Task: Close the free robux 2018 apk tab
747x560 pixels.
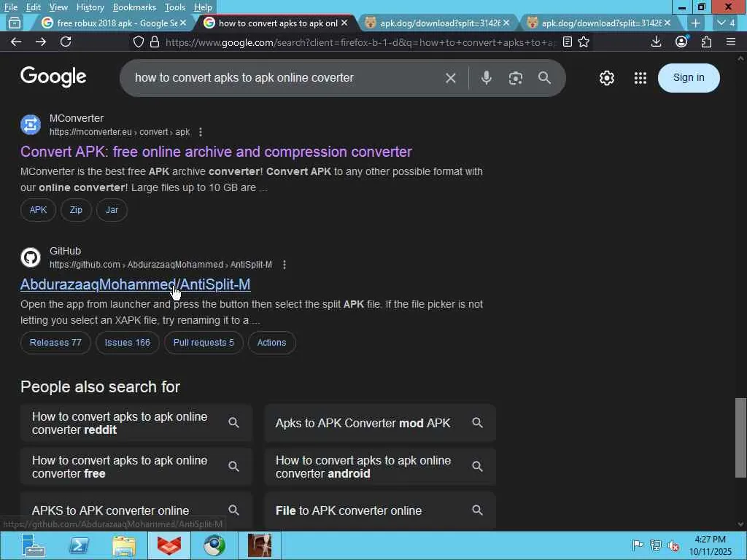Action: tap(183, 23)
